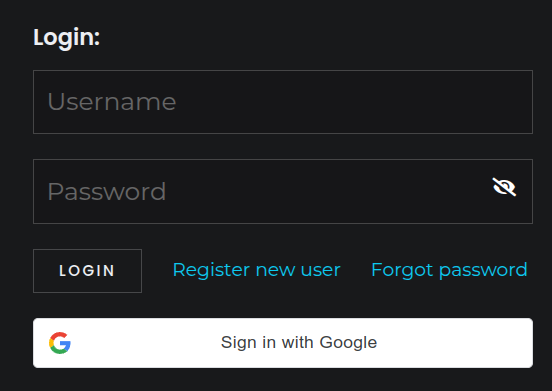
Task: Show the hidden password using eye icon
Action: click(x=504, y=187)
